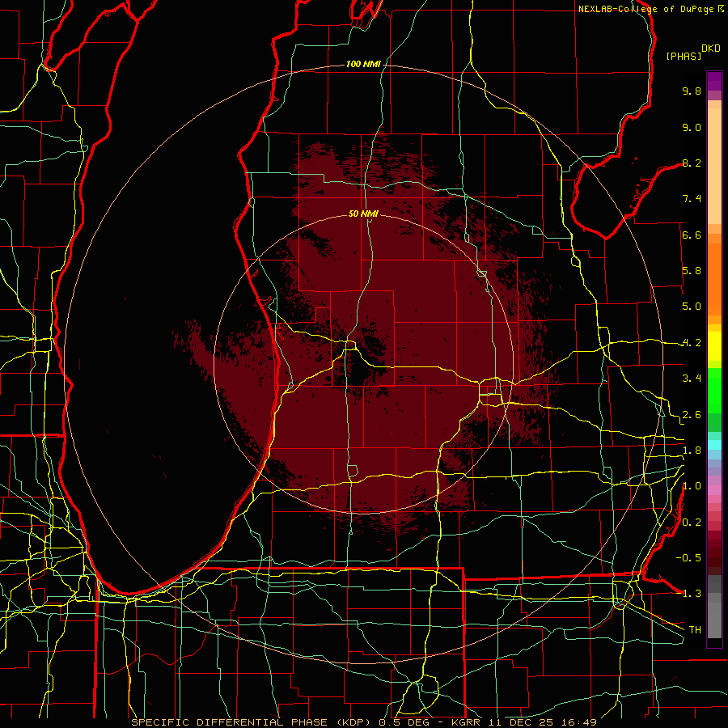This screenshot has height=728, width=728.
Task: Click the SPECIFIC DIFFERENTIAL PHASE (KDP) caption
Action: (252, 722)
